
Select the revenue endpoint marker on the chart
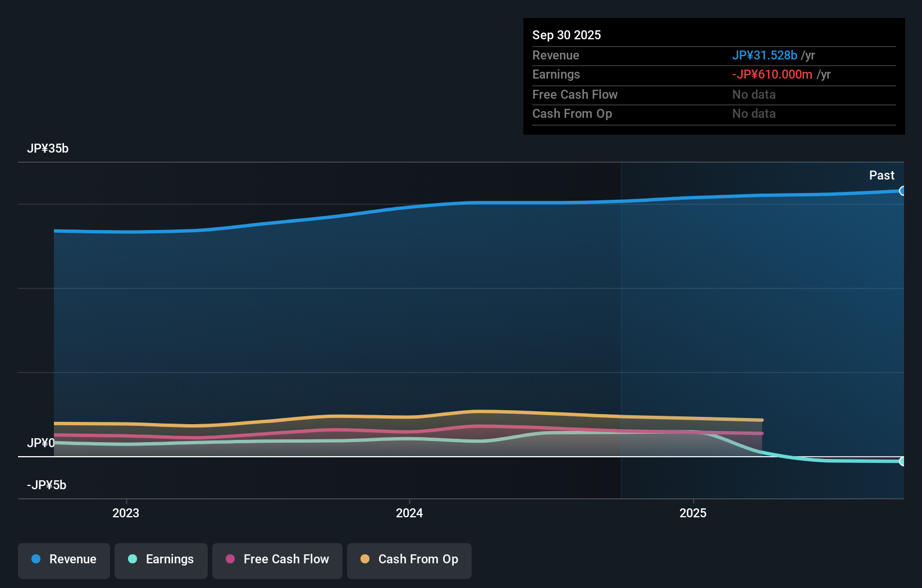(x=903, y=191)
